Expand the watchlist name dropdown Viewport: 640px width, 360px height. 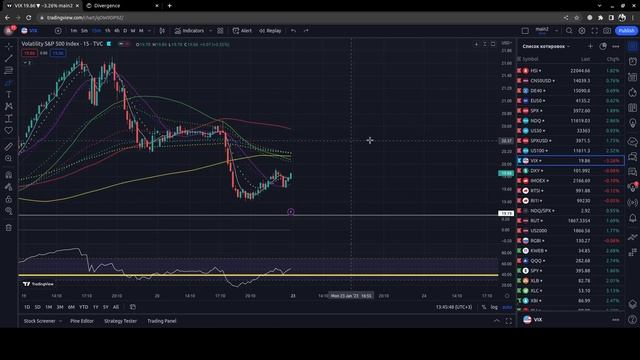[x=546, y=47]
